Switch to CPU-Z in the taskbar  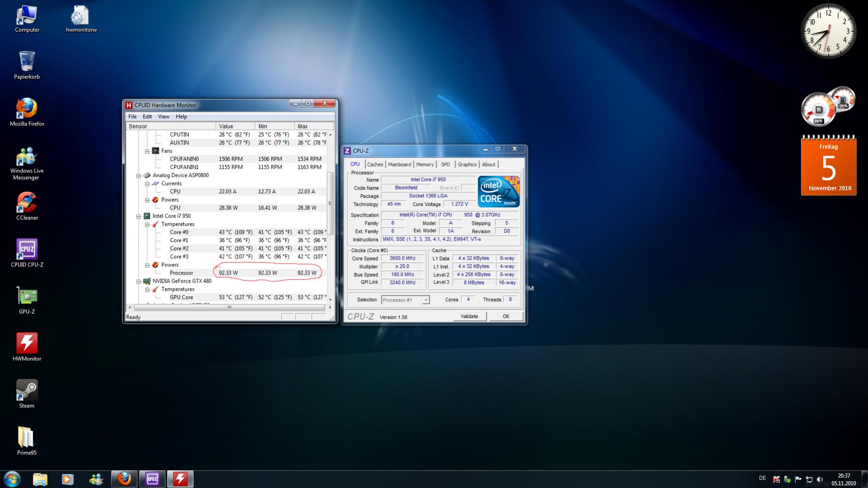click(x=152, y=479)
